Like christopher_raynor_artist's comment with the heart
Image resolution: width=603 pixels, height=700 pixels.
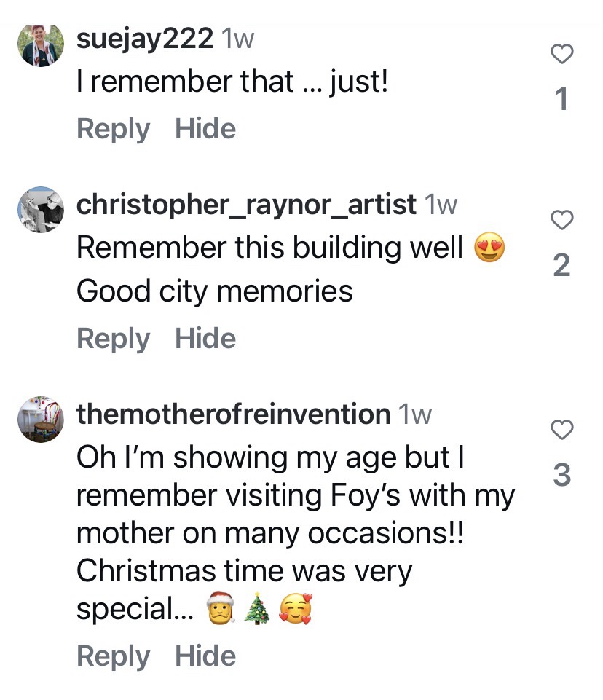561,219
